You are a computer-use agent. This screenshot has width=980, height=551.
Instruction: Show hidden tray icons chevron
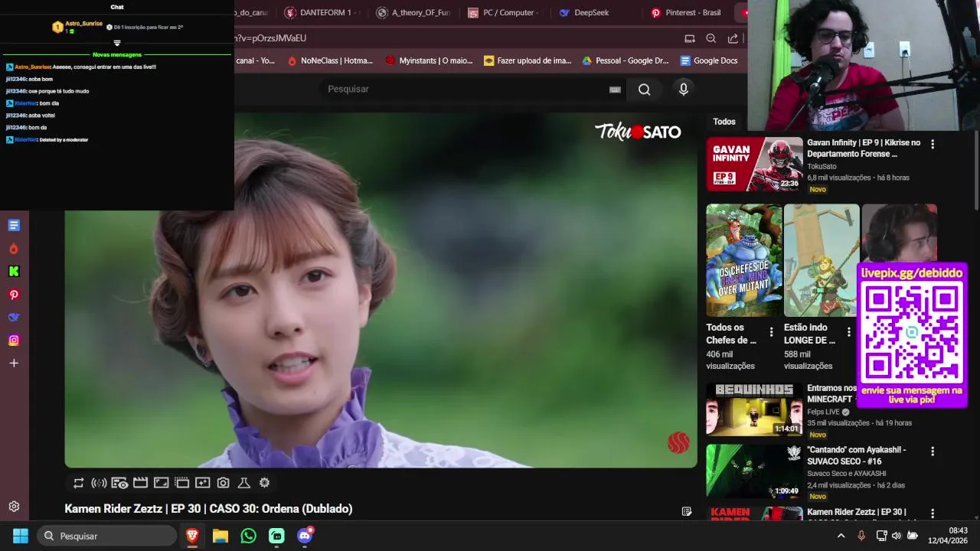tap(841, 536)
